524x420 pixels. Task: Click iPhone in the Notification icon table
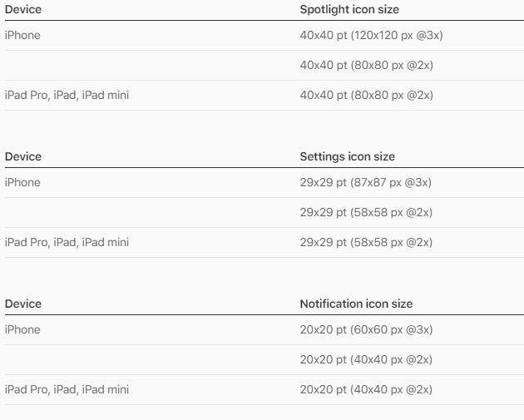click(x=22, y=330)
